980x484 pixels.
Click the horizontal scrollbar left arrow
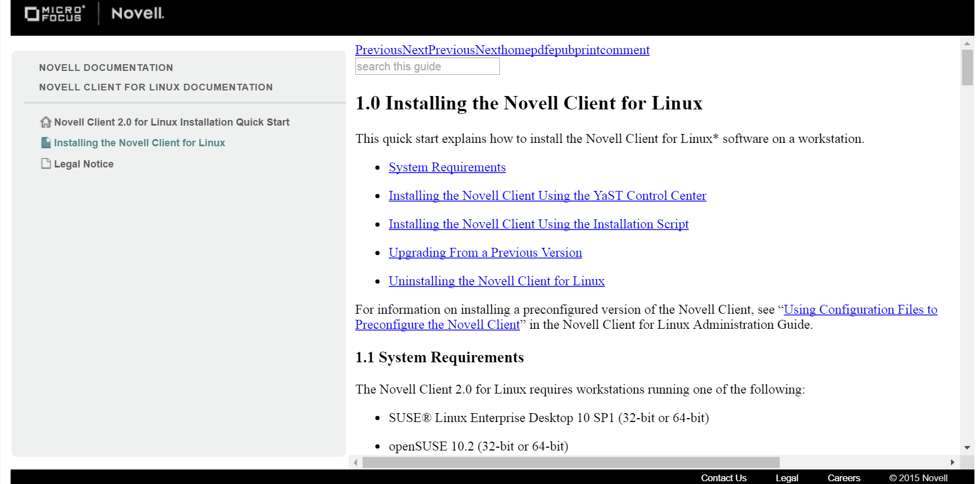(355, 462)
